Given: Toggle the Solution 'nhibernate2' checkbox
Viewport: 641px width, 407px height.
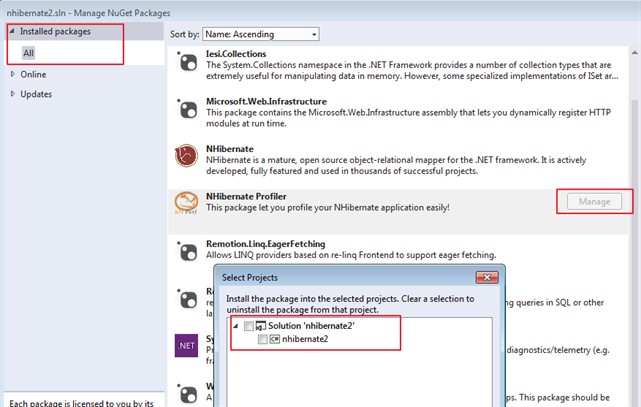Looking at the screenshot, I should pyautogui.click(x=249, y=326).
